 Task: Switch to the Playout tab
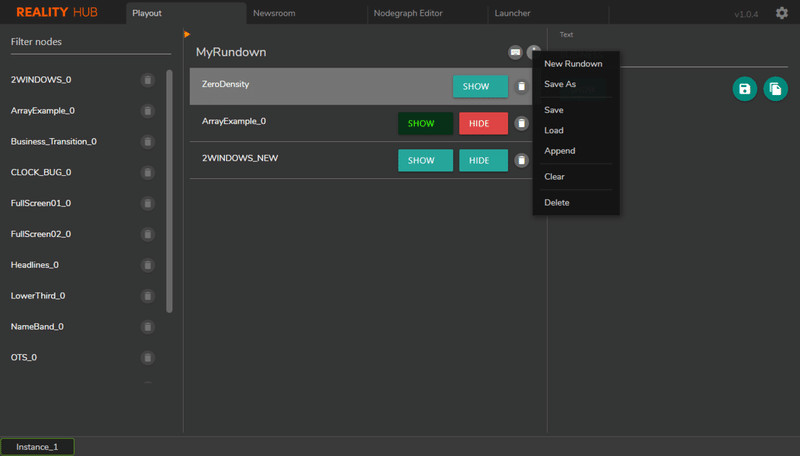[186, 13]
